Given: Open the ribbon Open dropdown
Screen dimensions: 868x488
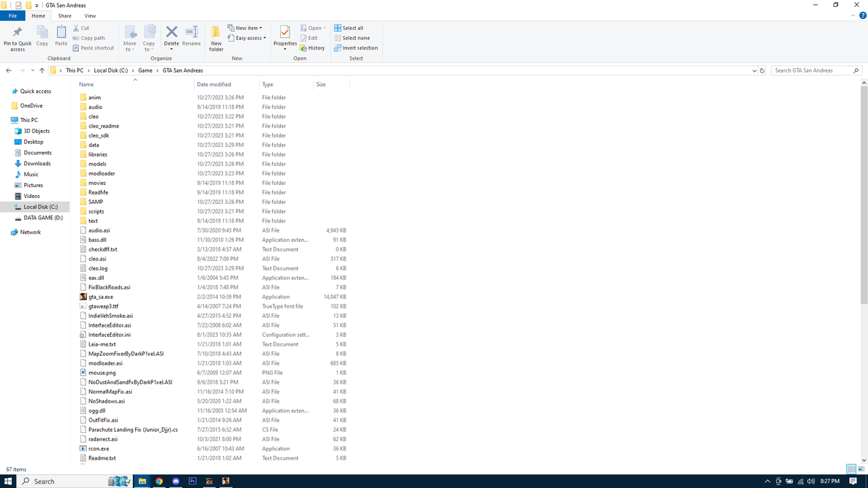Looking at the screenshot, I should coord(313,28).
